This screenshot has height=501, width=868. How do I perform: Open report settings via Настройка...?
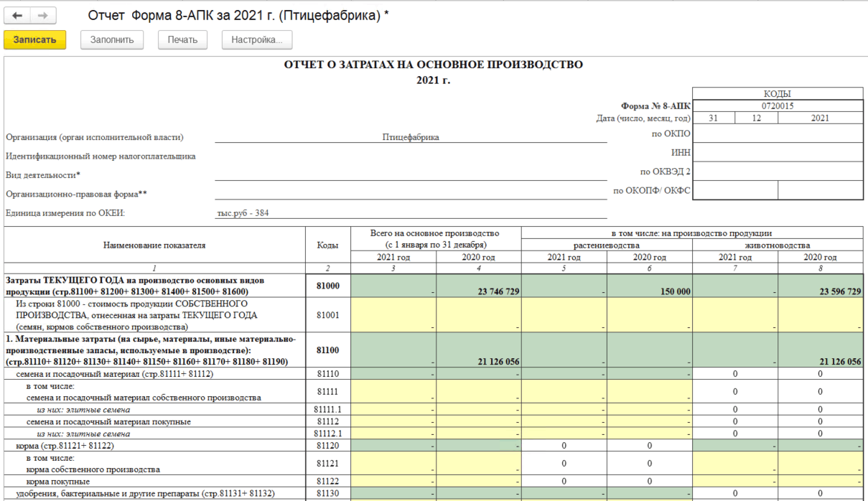(257, 39)
